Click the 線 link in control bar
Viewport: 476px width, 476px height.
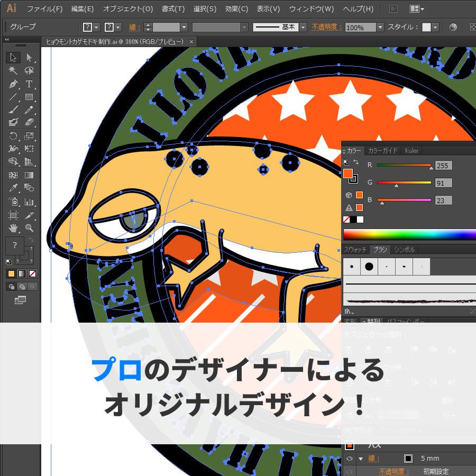tap(134, 28)
